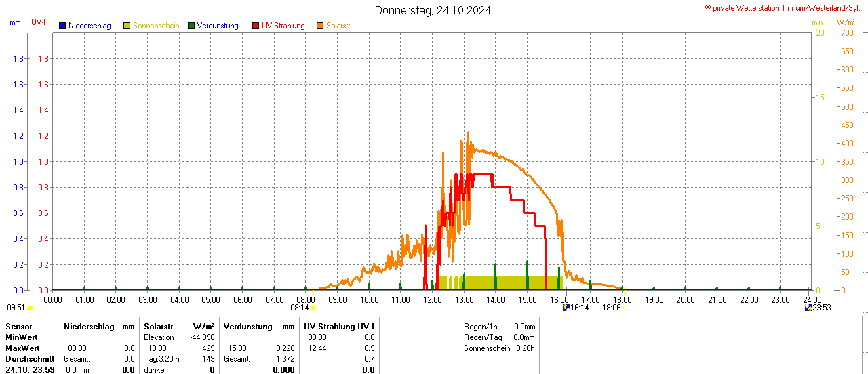Click the 12:00 mark on time axis
868x374 pixels.
tap(432, 299)
